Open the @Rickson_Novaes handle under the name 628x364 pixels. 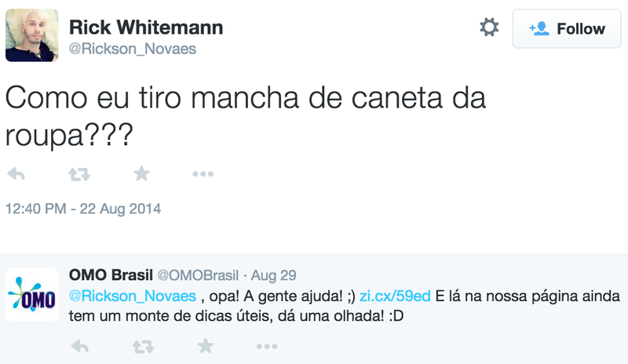click(x=133, y=49)
